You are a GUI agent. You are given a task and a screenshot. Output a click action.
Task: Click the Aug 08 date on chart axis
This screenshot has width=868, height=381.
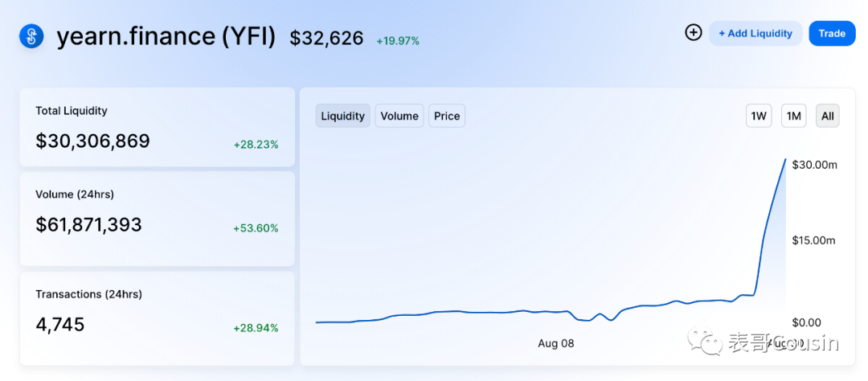tap(556, 343)
